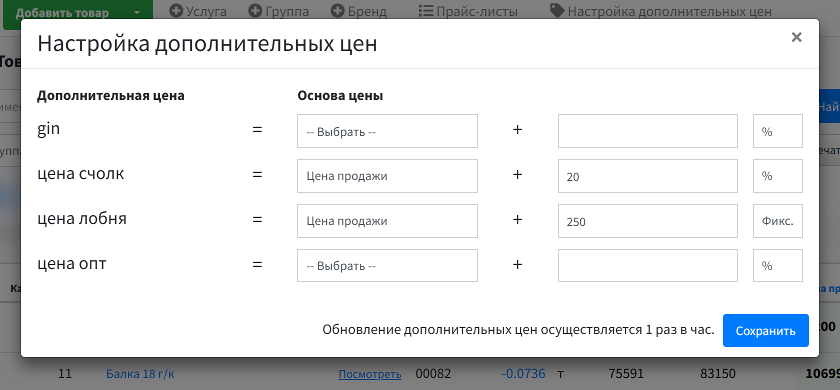Open base price dropdown for цена лобня

pyautogui.click(x=387, y=221)
